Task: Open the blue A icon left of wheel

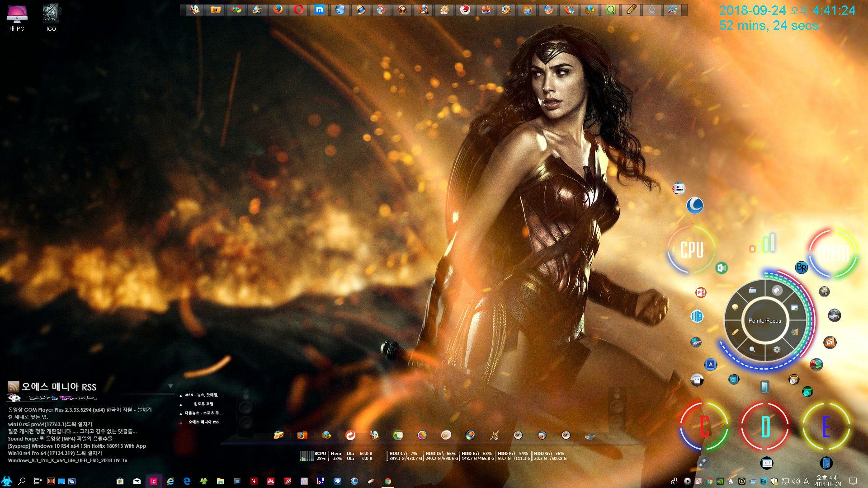Action: (x=710, y=364)
